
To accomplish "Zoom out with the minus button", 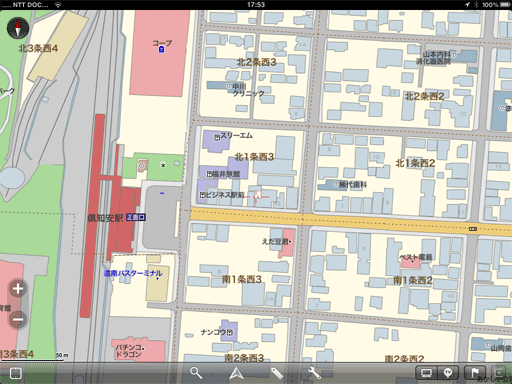I will tap(18, 320).
